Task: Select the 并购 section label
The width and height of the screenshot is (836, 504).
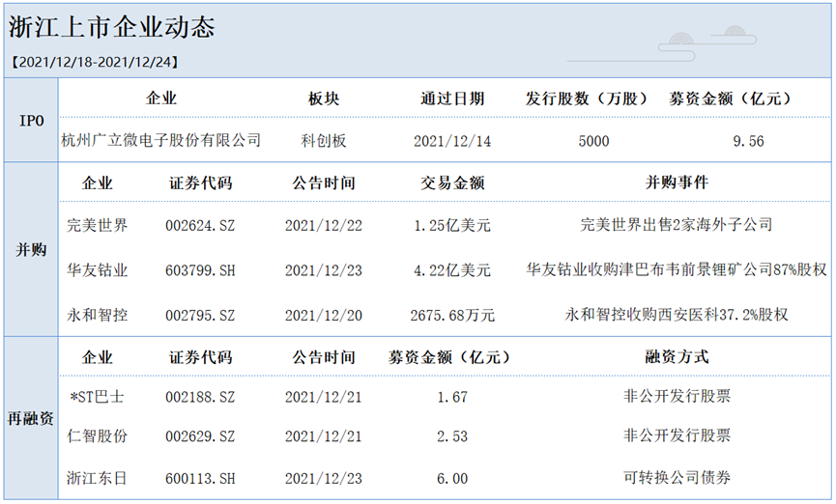Action: click(31, 249)
